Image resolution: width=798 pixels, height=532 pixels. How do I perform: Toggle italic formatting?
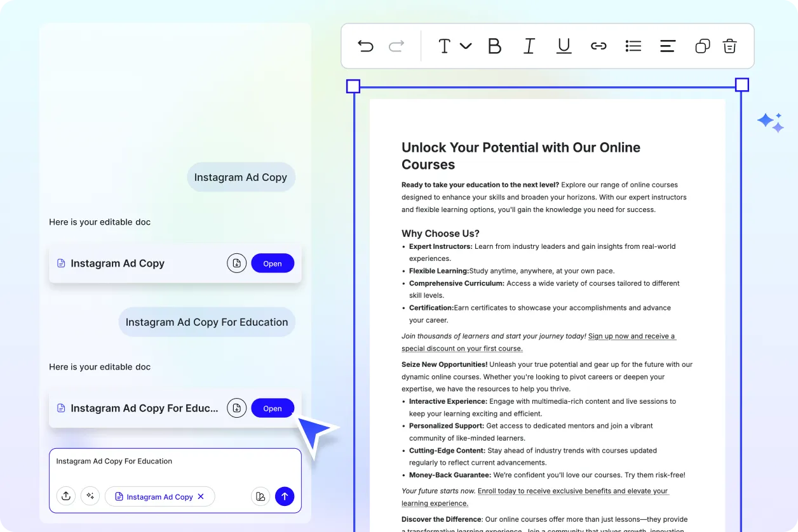pos(529,46)
